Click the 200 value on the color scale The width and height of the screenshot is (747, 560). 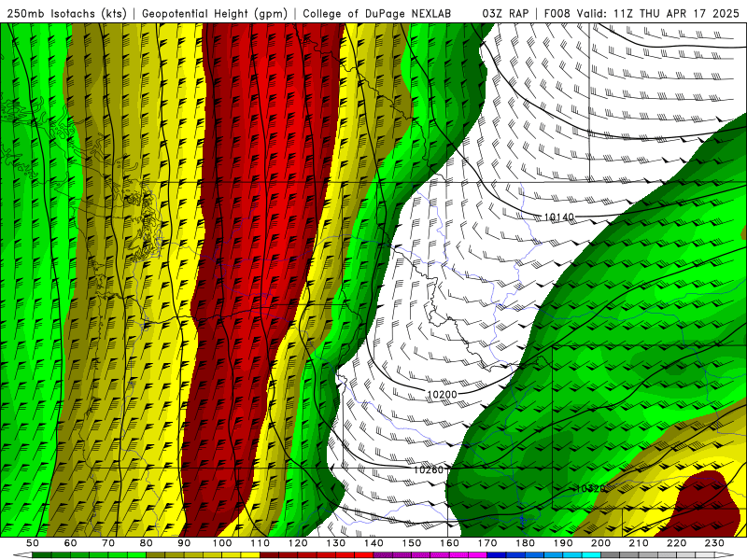[x=600, y=543]
